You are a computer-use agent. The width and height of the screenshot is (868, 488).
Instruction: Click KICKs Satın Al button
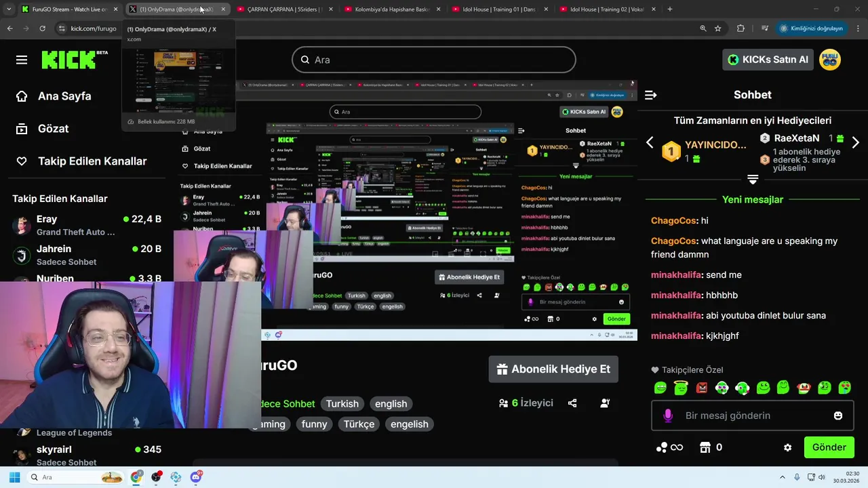[x=768, y=60]
